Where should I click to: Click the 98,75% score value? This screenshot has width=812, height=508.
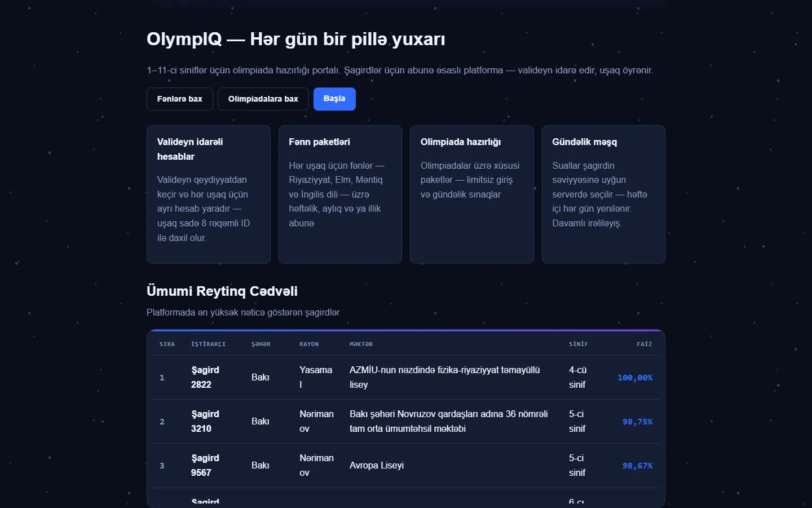point(637,422)
